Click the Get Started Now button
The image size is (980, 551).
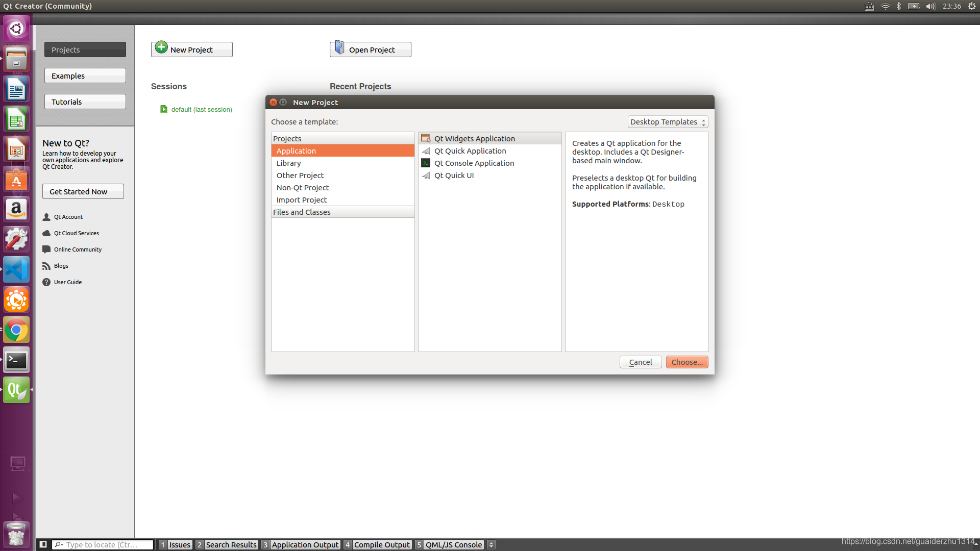pos(83,191)
